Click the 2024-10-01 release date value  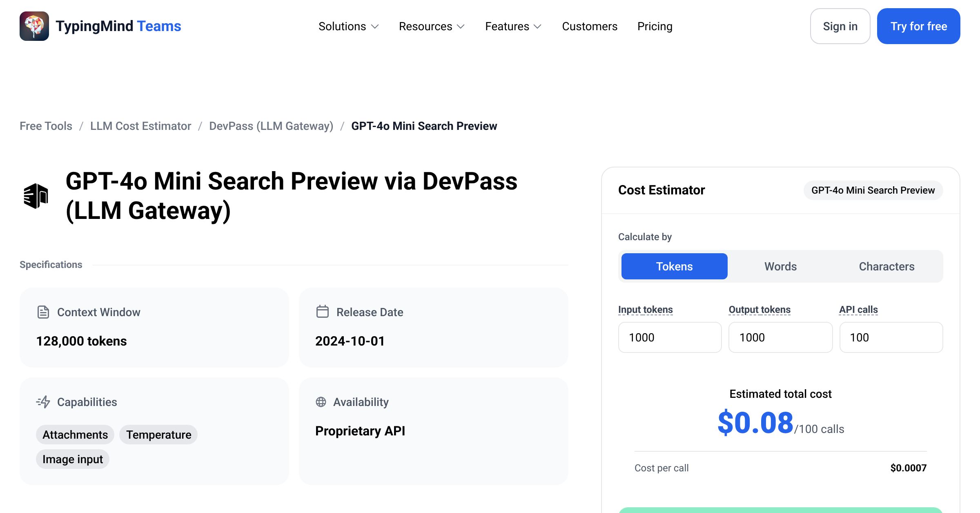click(350, 341)
